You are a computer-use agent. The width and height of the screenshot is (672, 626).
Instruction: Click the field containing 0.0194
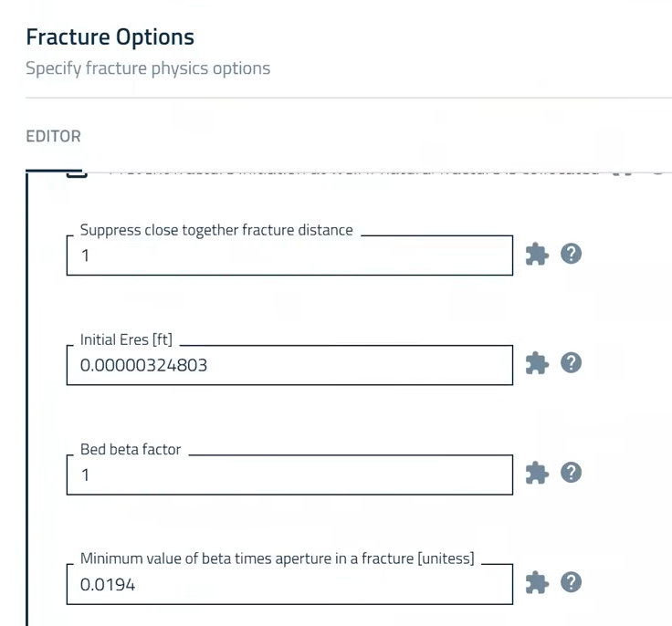tap(289, 584)
